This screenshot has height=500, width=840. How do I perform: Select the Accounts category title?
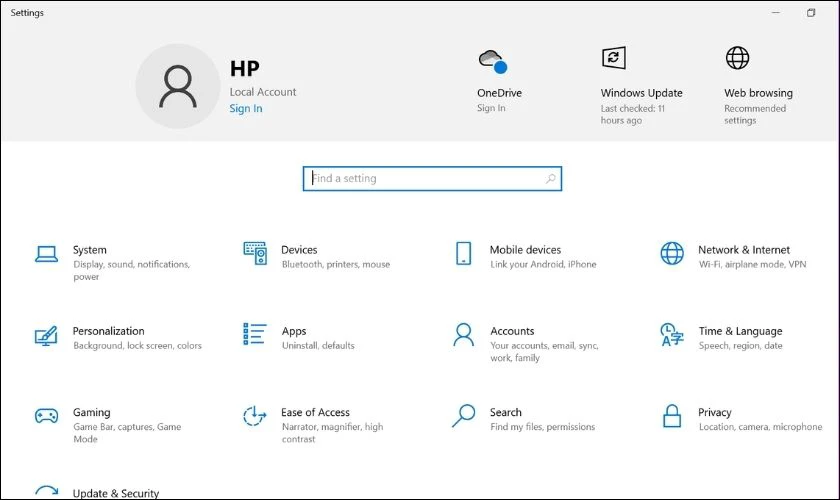(512, 331)
